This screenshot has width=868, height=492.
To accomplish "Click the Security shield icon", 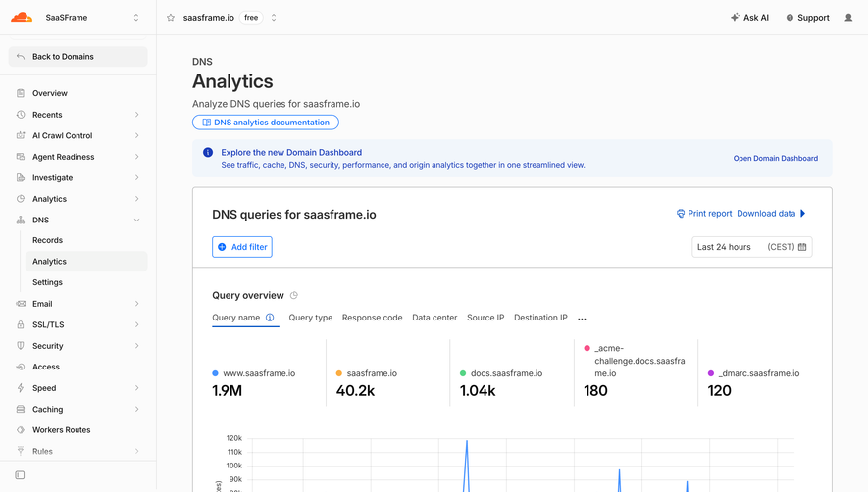I will [21, 346].
